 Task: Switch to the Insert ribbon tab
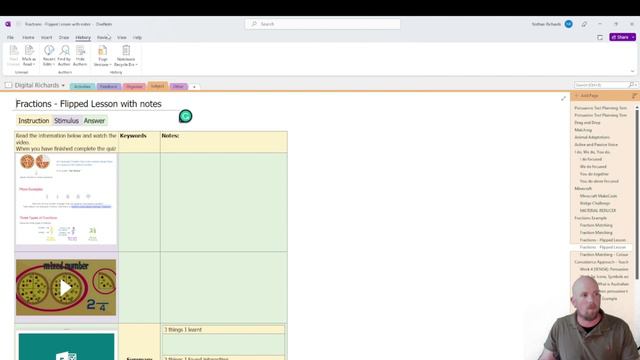(x=47, y=38)
